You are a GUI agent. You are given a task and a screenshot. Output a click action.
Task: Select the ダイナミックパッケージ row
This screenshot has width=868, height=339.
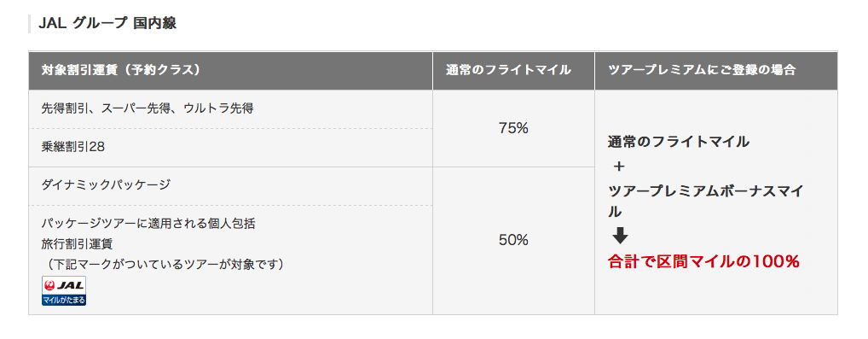click(x=230, y=186)
